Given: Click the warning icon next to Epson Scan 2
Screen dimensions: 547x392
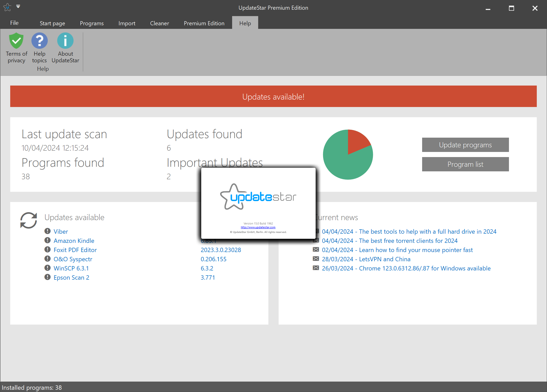Looking at the screenshot, I should click(47, 277).
